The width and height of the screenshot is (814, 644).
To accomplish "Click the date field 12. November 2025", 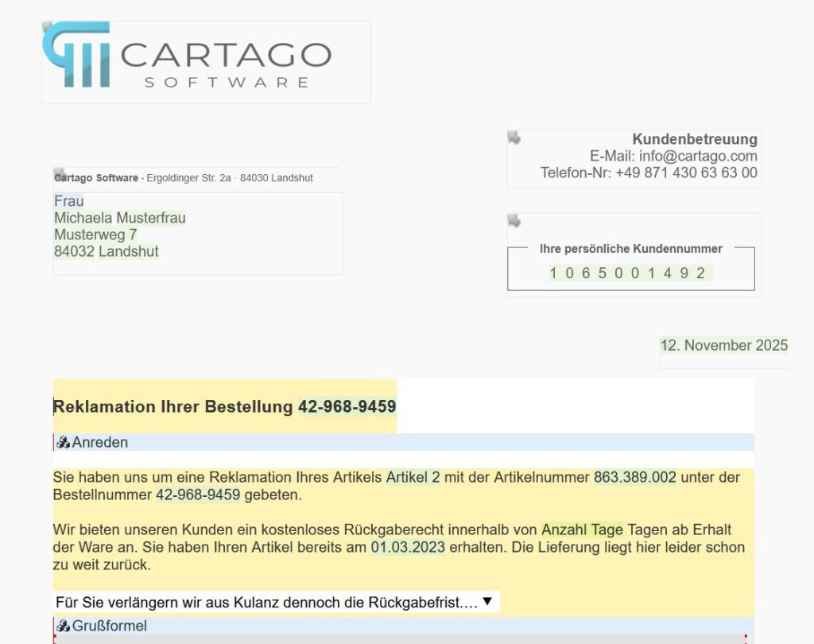I will coord(723,345).
